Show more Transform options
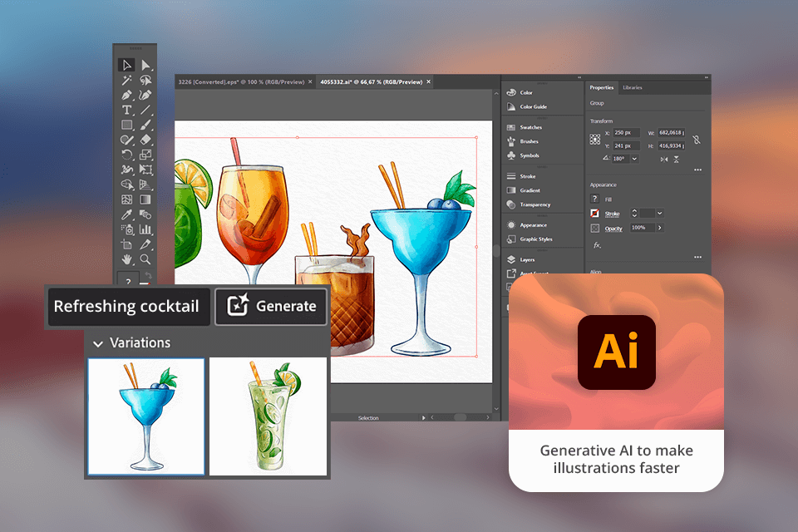 click(697, 170)
